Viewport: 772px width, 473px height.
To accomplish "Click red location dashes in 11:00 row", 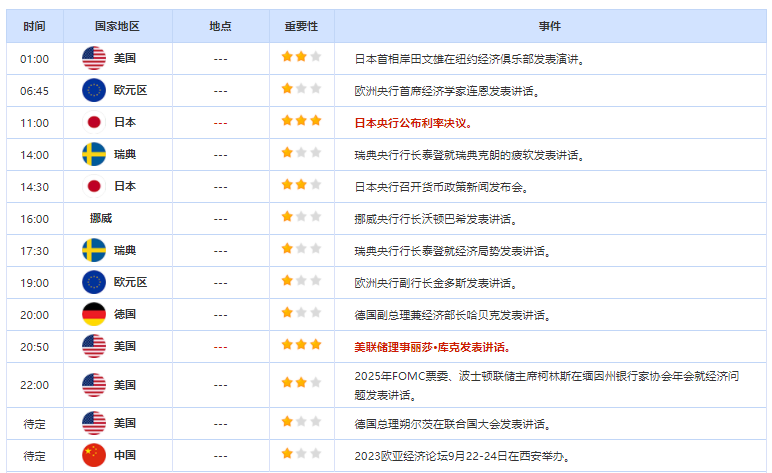I will [220, 123].
